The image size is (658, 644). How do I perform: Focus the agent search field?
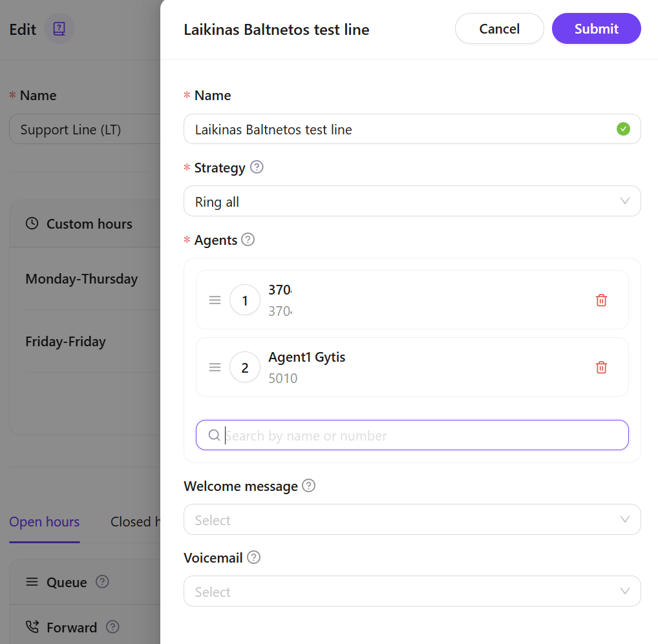pos(420,436)
